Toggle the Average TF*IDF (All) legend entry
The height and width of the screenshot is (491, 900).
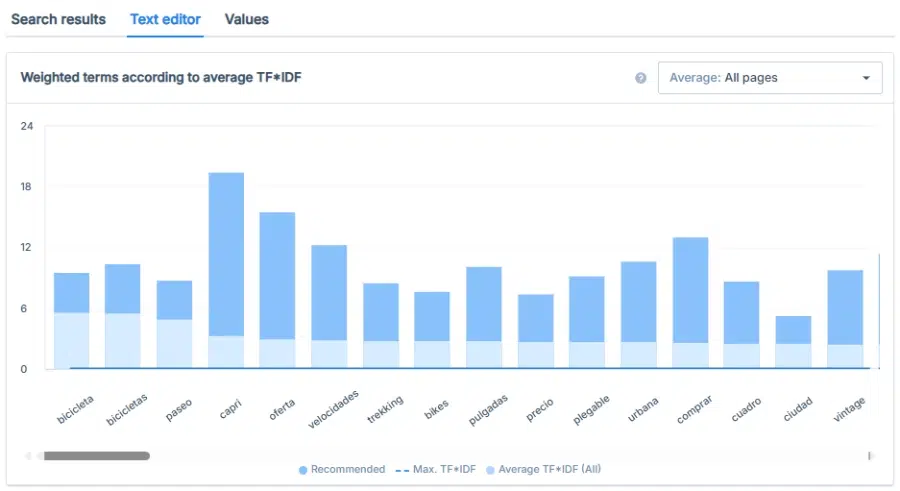[550, 469]
